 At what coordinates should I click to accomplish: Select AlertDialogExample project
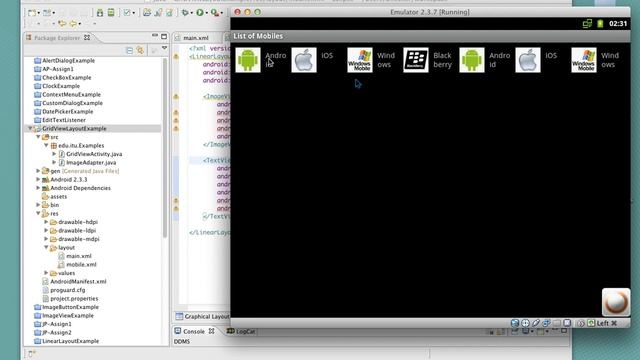pyautogui.click(x=68, y=60)
